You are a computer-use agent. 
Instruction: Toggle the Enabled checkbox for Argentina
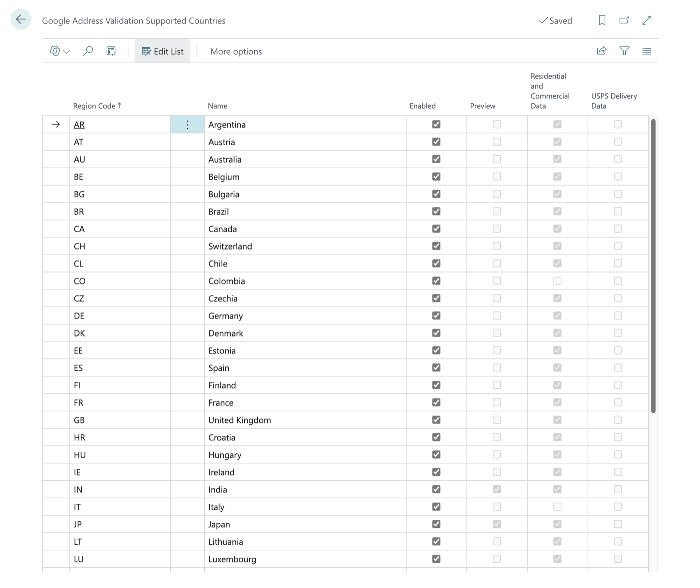(x=436, y=124)
